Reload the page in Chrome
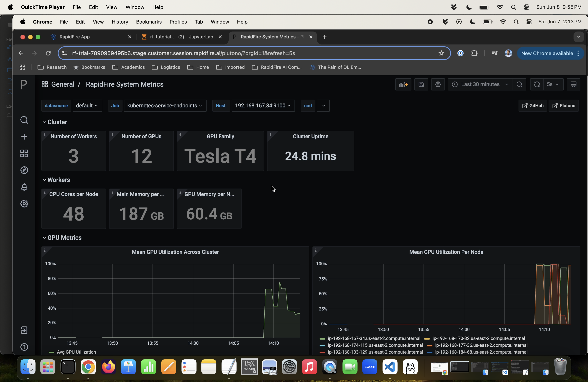Viewport: 588px width, 382px height. point(48,53)
